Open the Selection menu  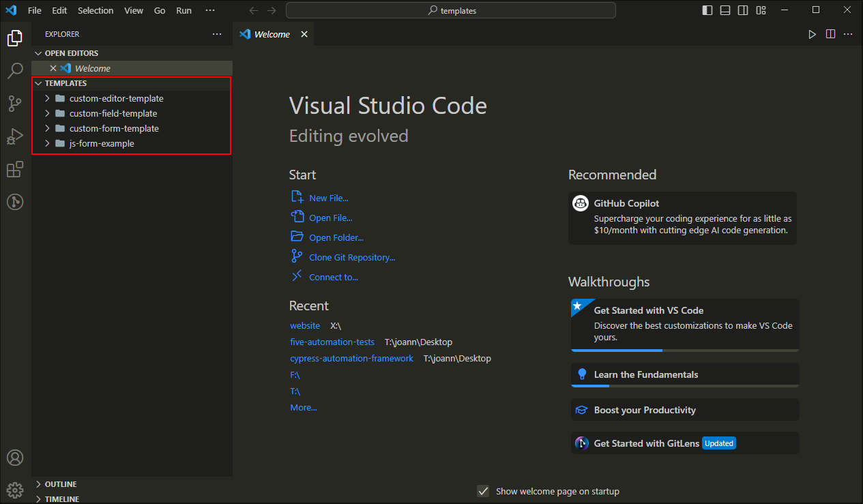[96, 10]
